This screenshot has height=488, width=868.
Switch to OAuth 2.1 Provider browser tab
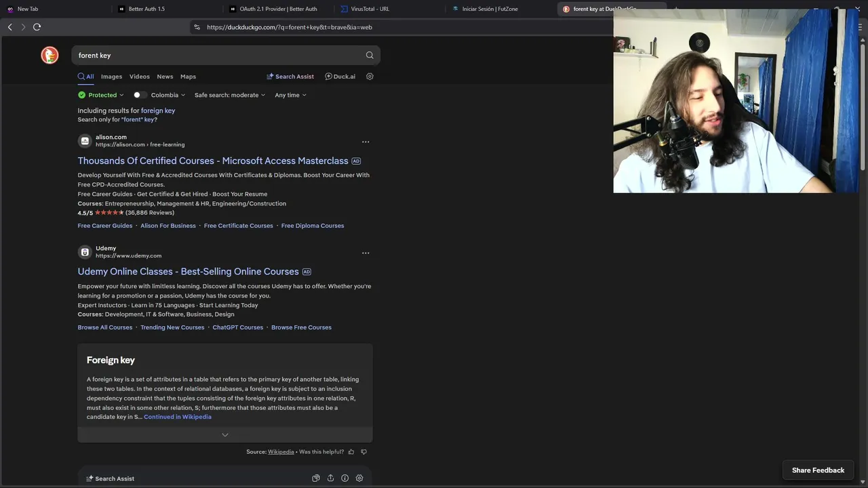tap(277, 9)
